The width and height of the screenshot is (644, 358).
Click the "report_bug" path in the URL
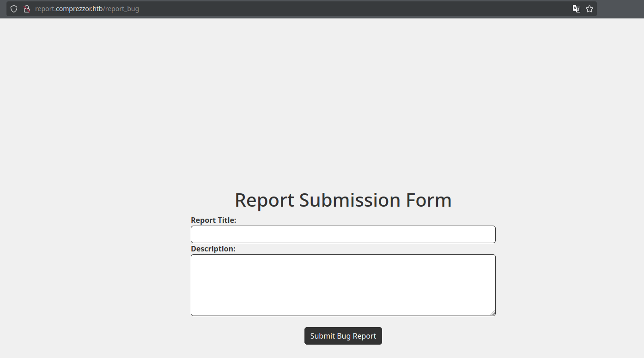[x=122, y=9]
